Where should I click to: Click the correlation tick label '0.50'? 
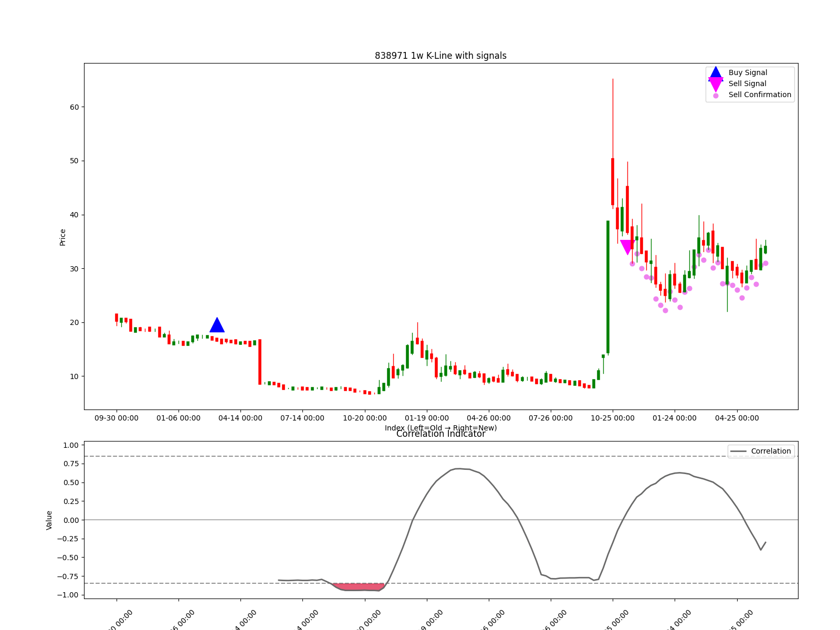pos(71,482)
